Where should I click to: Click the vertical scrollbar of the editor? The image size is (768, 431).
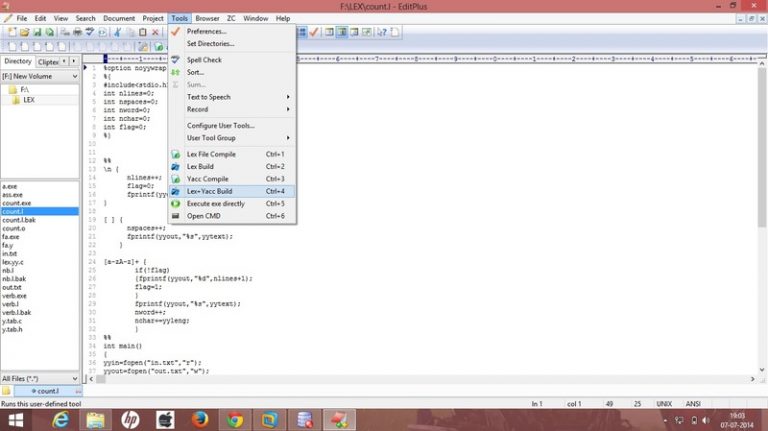click(x=762, y=147)
